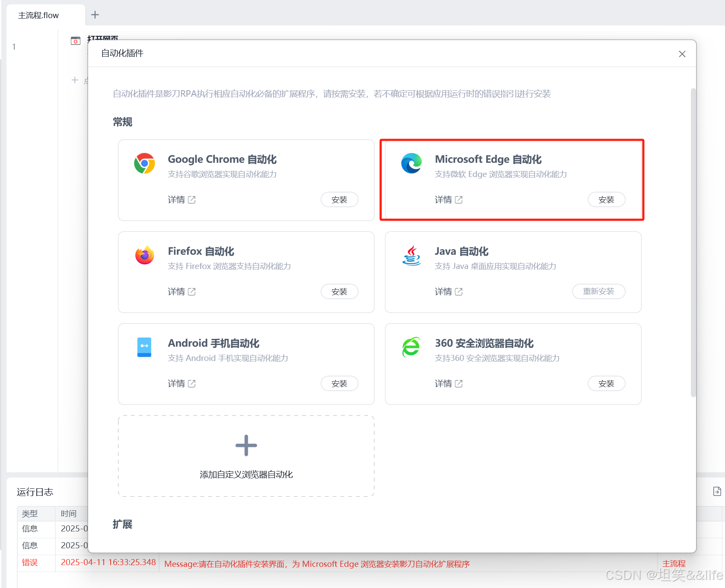This screenshot has width=725, height=588.
Task: Click the 时间 column header in log
Action: pyautogui.click(x=69, y=513)
